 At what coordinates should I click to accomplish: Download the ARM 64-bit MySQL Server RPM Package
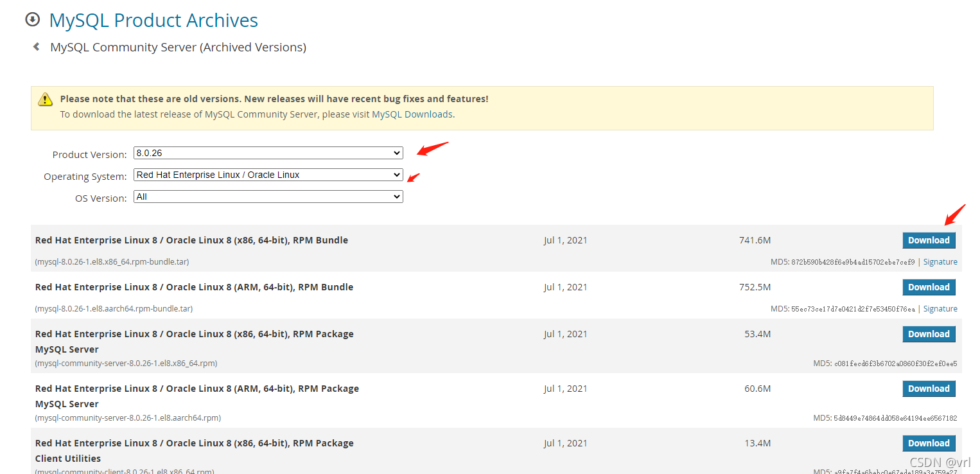click(929, 389)
